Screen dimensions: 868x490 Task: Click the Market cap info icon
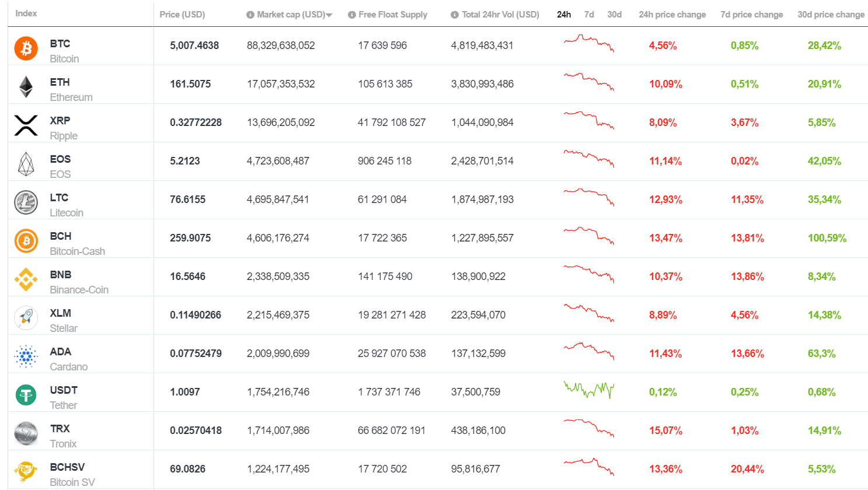[x=250, y=15]
